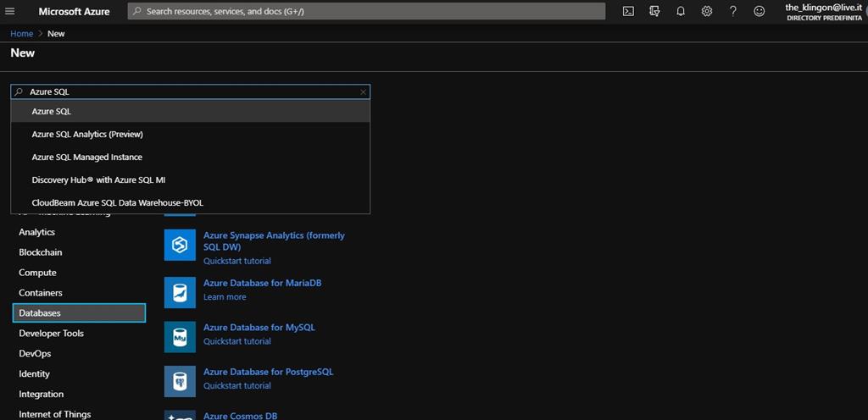
Task: Open Cloud Shell from the top bar
Action: point(628,11)
